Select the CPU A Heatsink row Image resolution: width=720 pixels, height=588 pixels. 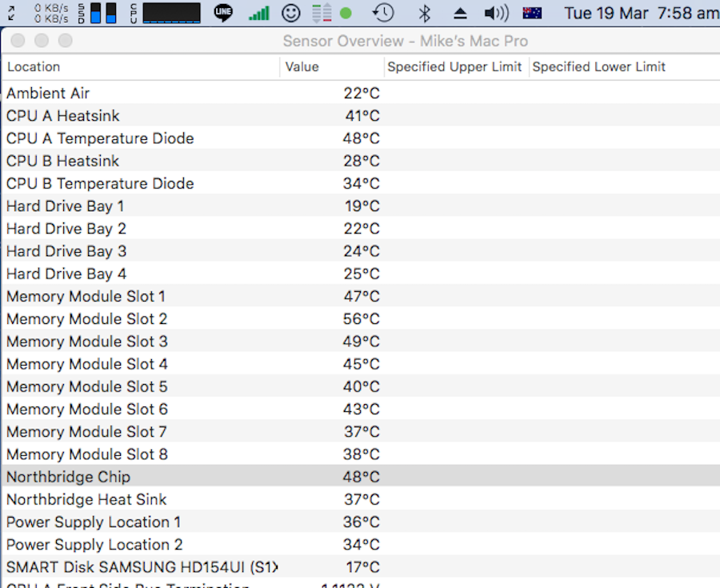click(361, 116)
